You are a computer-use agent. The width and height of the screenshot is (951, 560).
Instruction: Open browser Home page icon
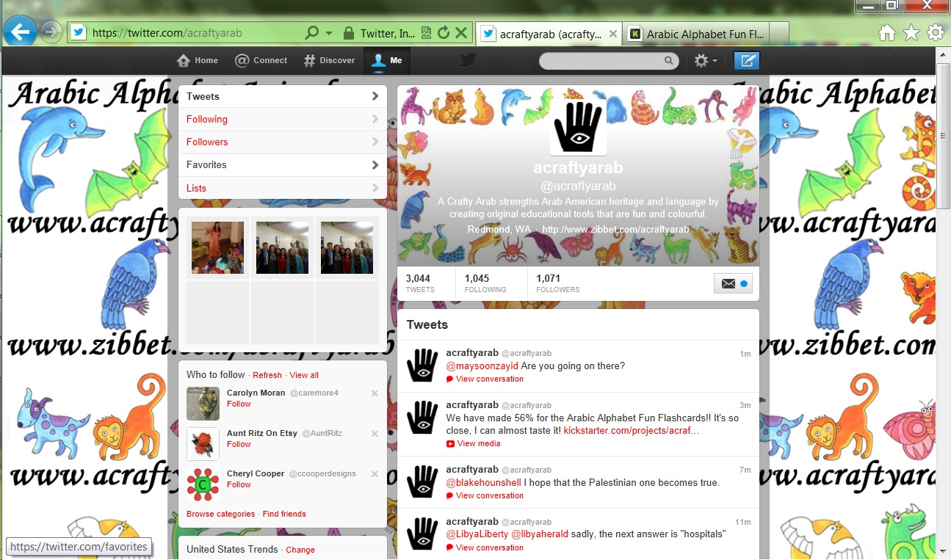coord(887,32)
